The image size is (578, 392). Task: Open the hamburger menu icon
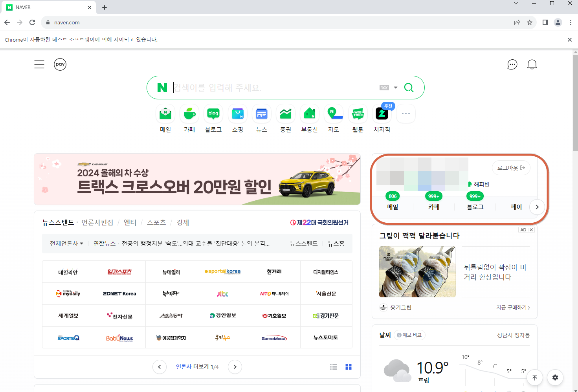pyautogui.click(x=39, y=64)
